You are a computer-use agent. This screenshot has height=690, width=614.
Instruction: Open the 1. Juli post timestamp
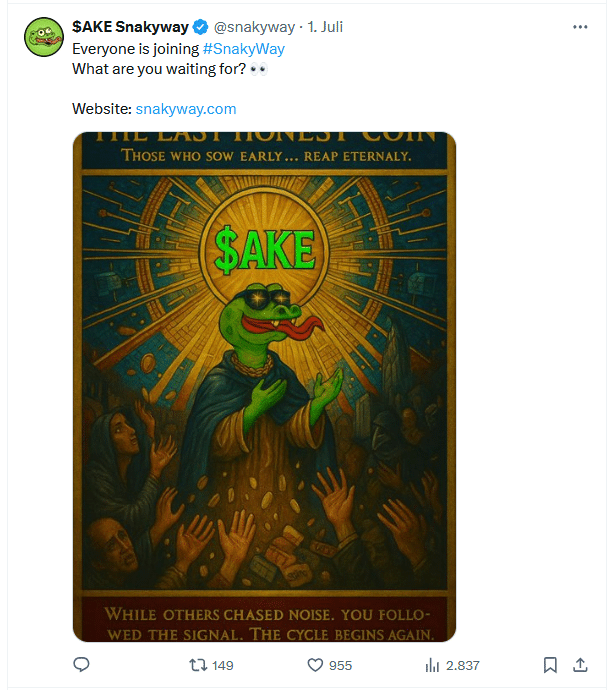pyautogui.click(x=325, y=27)
